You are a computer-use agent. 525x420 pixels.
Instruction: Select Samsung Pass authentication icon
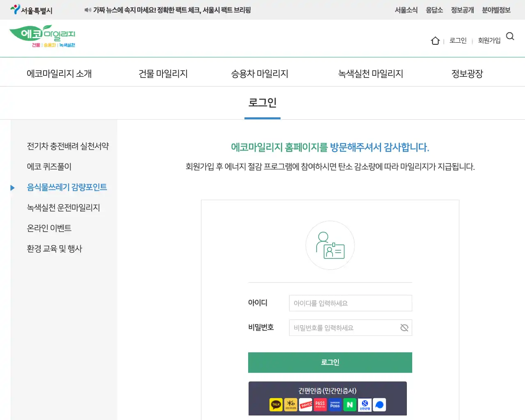335,405
